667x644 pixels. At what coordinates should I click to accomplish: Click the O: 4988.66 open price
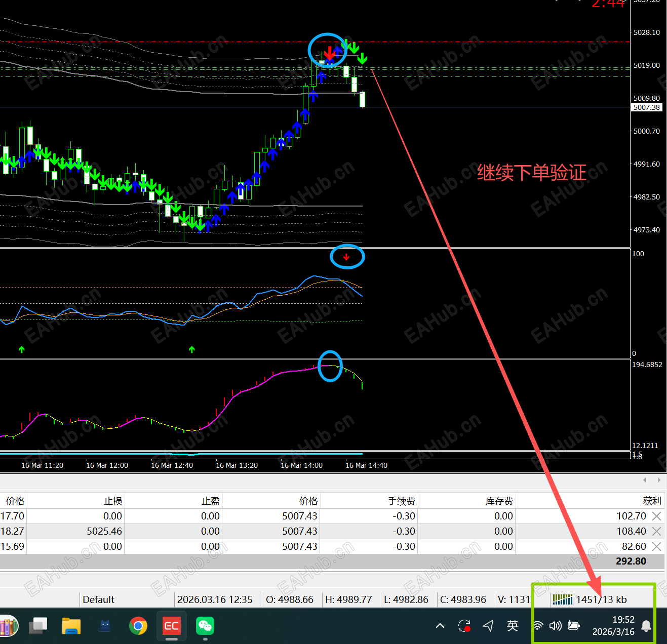click(x=290, y=599)
